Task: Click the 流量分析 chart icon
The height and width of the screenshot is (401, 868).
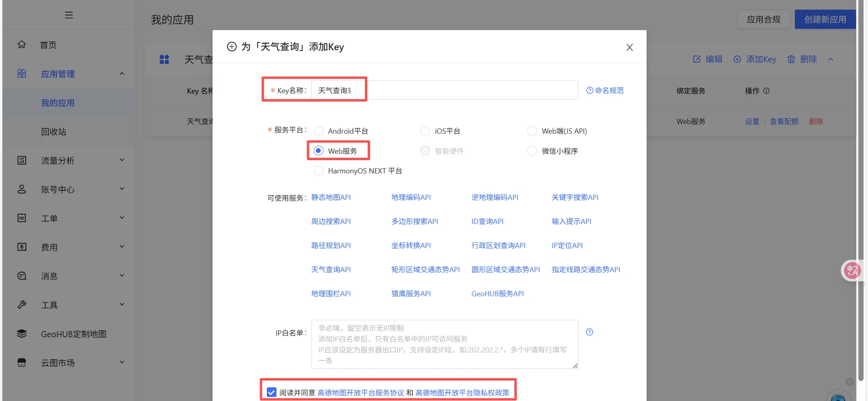Action: (x=22, y=160)
